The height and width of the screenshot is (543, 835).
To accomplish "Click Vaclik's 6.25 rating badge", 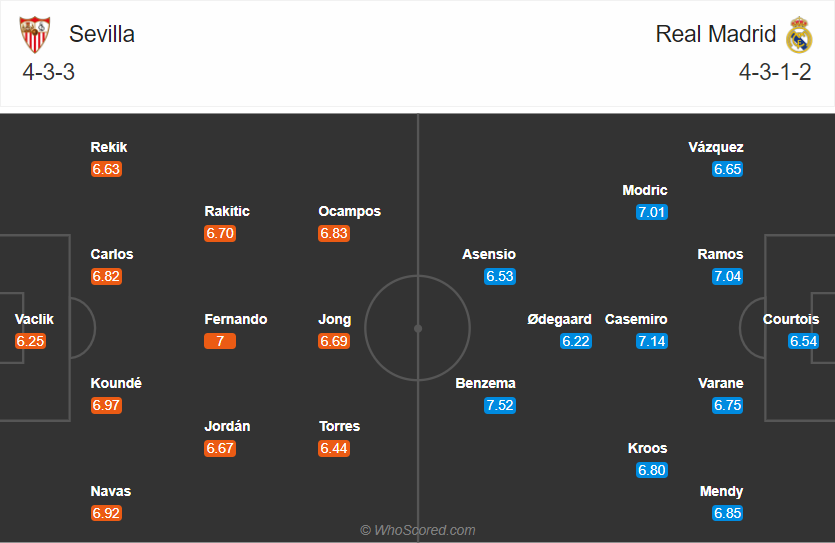I will (31, 341).
